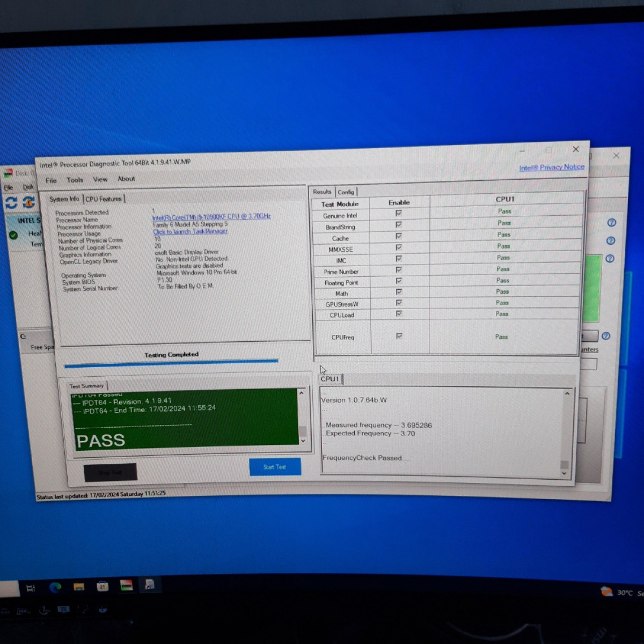Click the blue refresh icon in background window
This screenshot has height=644, width=644.
(11, 202)
